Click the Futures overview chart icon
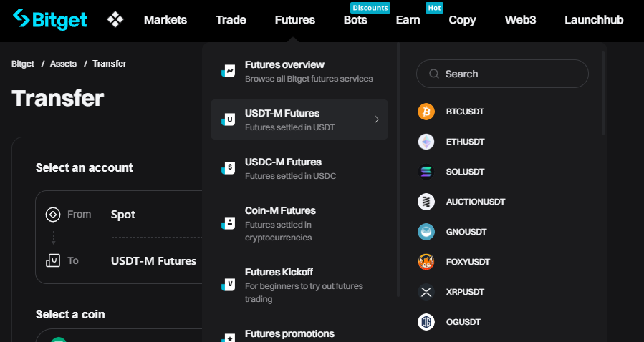 point(228,71)
